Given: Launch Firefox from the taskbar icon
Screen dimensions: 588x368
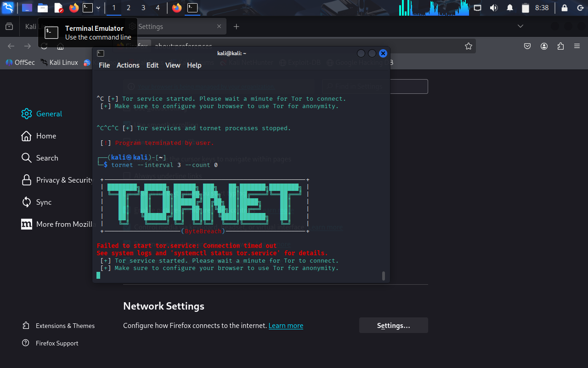Looking at the screenshot, I should [73, 7].
